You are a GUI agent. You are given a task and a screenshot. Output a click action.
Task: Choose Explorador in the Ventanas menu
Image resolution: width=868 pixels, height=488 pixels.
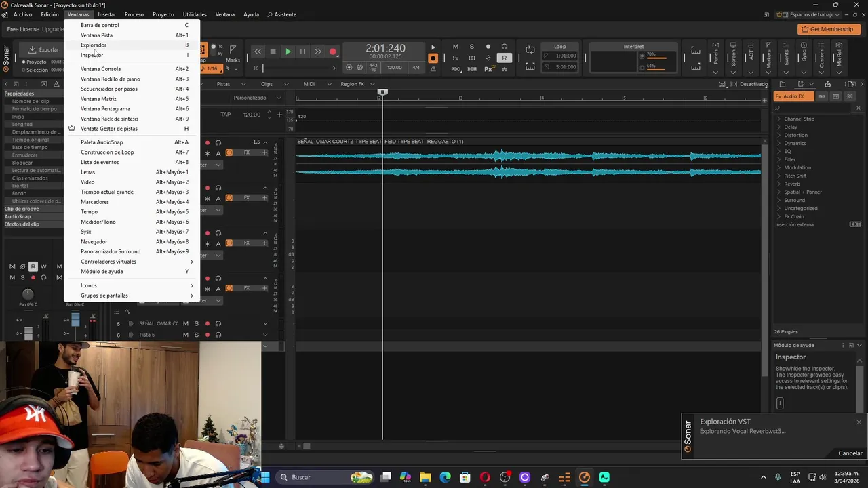(x=132, y=45)
